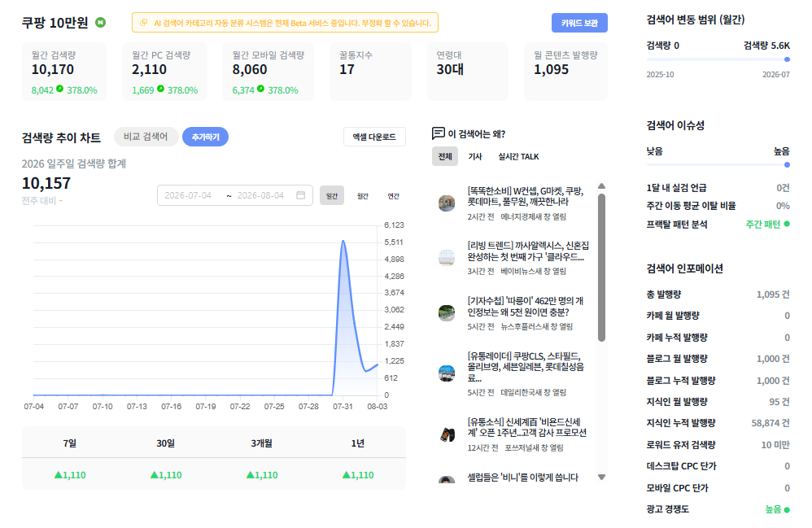Click the 비교 검색어 input pill
The height and width of the screenshot is (528, 812).
[x=146, y=137]
